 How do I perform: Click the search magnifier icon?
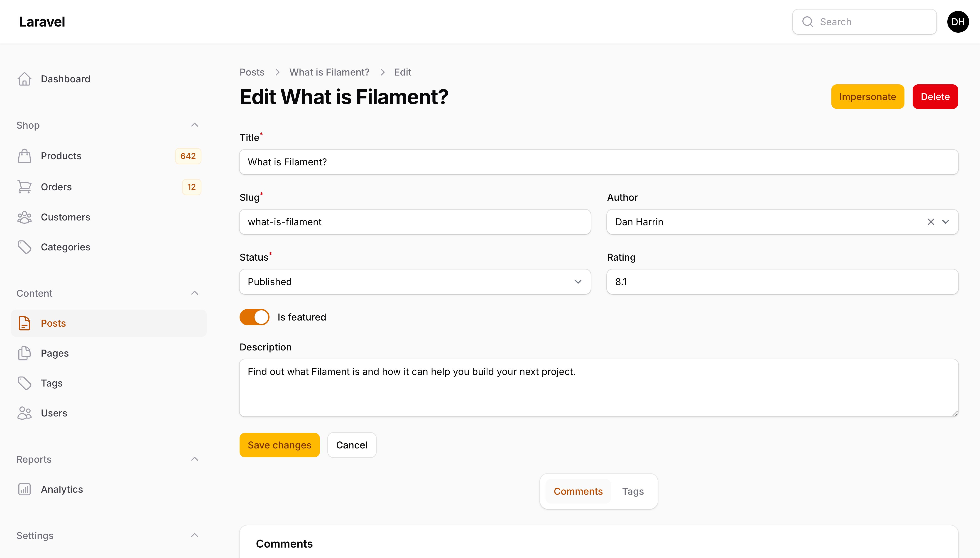pyautogui.click(x=808, y=22)
